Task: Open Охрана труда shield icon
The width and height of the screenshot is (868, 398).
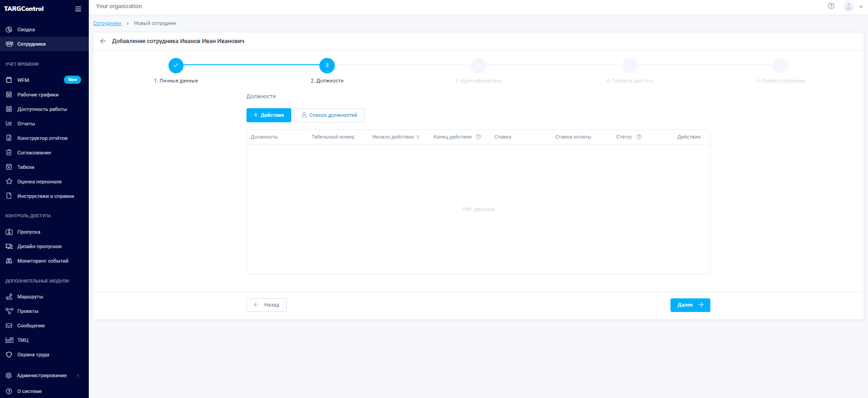Action: (x=9, y=355)
